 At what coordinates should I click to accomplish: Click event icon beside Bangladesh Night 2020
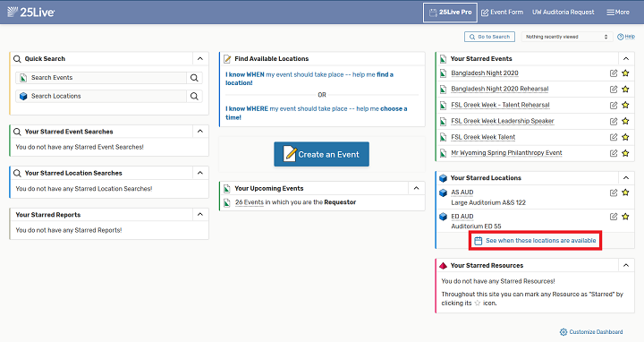pos(443,73)
